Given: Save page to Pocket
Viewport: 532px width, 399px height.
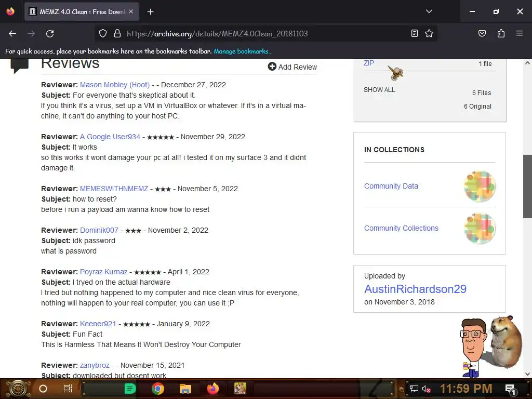Looking at the screenshot, I should point(482,34).
